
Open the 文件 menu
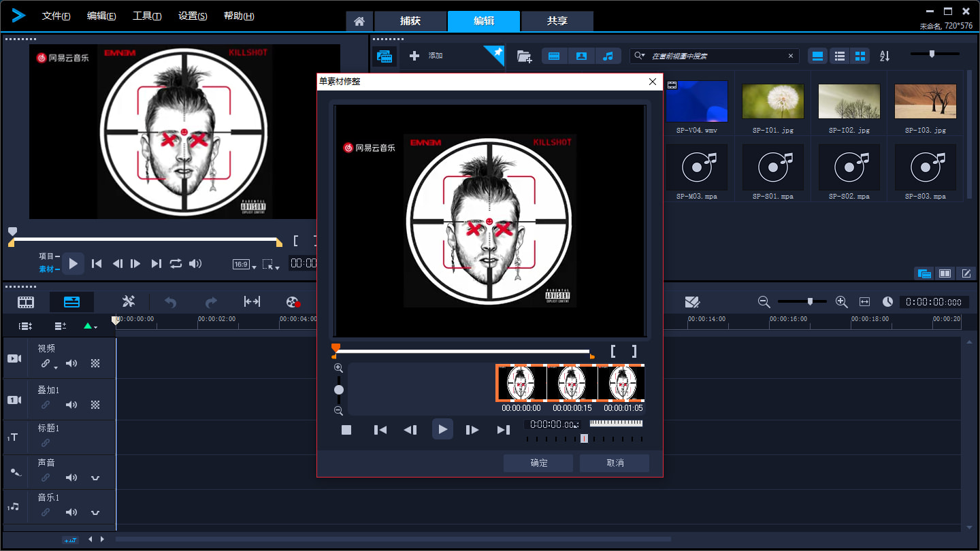click(56, 16)
